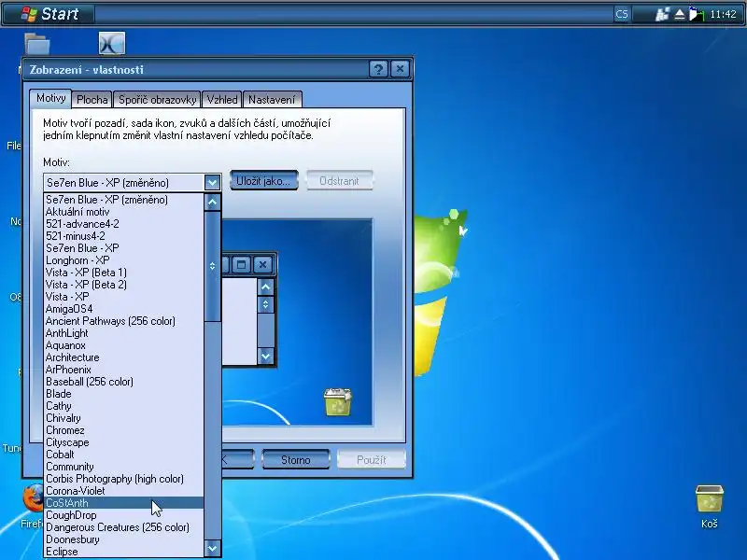The height and width of the screenshot is (560, 747).
Task: Click the 11:42 system clock
Action: coord(723,14)
